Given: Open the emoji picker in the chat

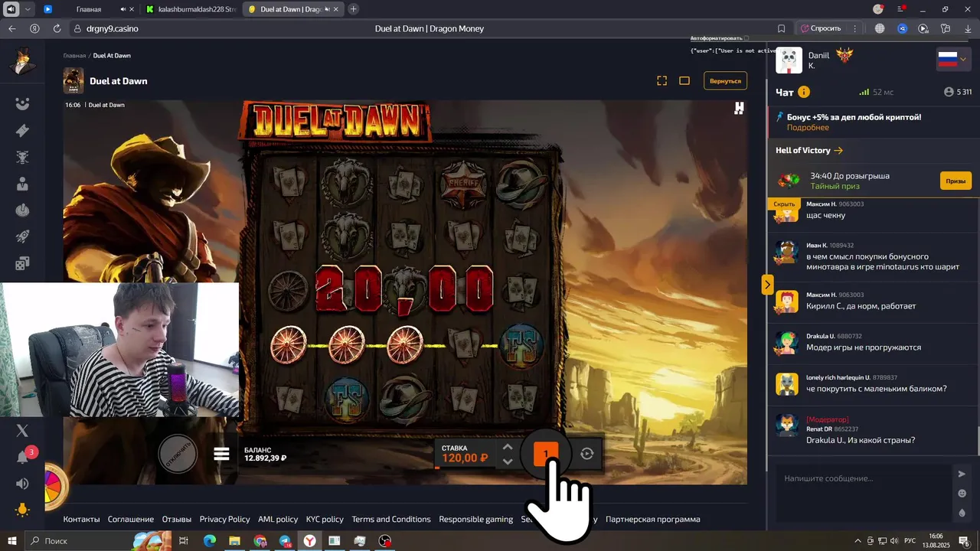Looking at the screenshot, I should coord(962,494).
